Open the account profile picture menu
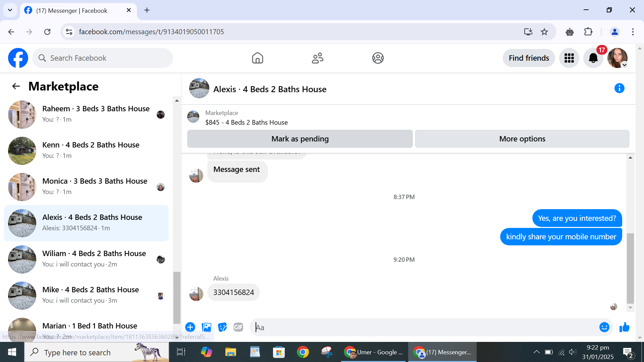The width and height of the screenshot is (644, 362). click(617, 58)
